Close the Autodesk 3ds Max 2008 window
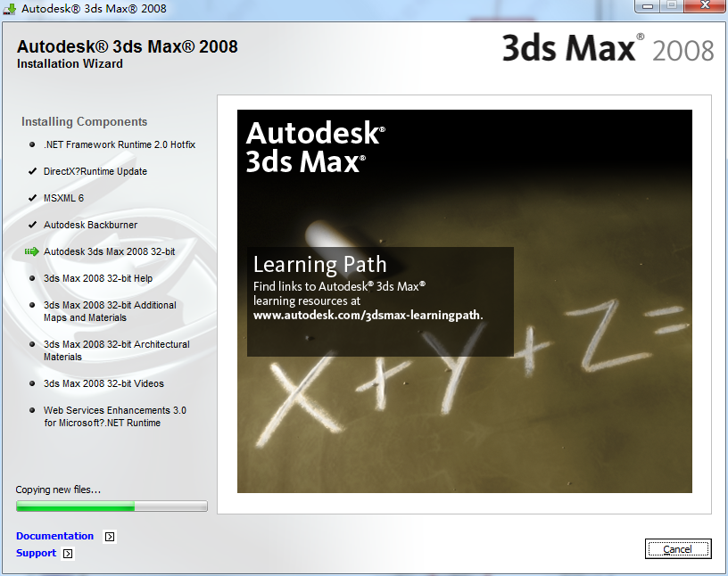This screenshot has width=728, height=576. click(x=705, y=5)
